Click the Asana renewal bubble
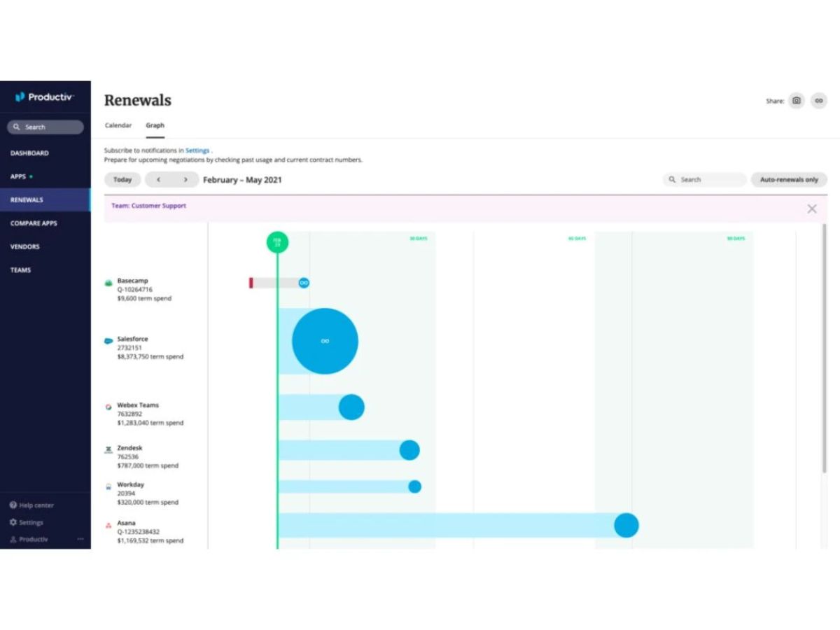Screen dimensions: 840x630 click(x=626, y=525)
